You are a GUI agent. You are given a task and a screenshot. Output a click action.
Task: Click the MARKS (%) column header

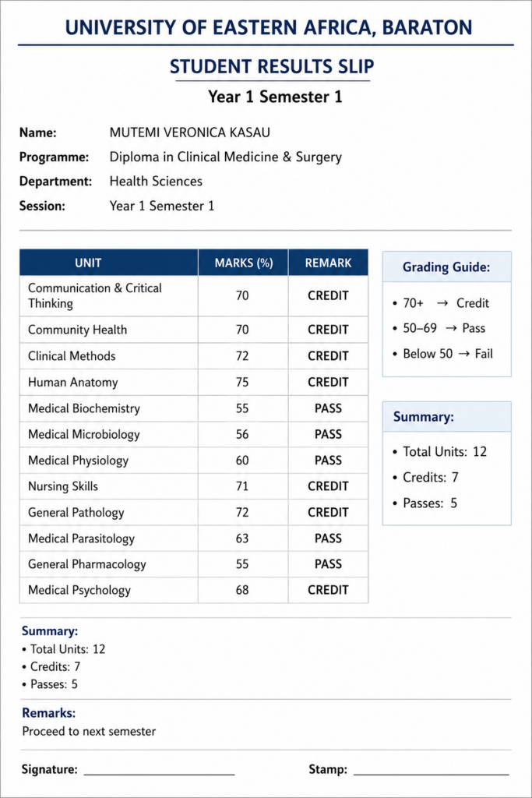pyautogui.click(x=244, y=263)
